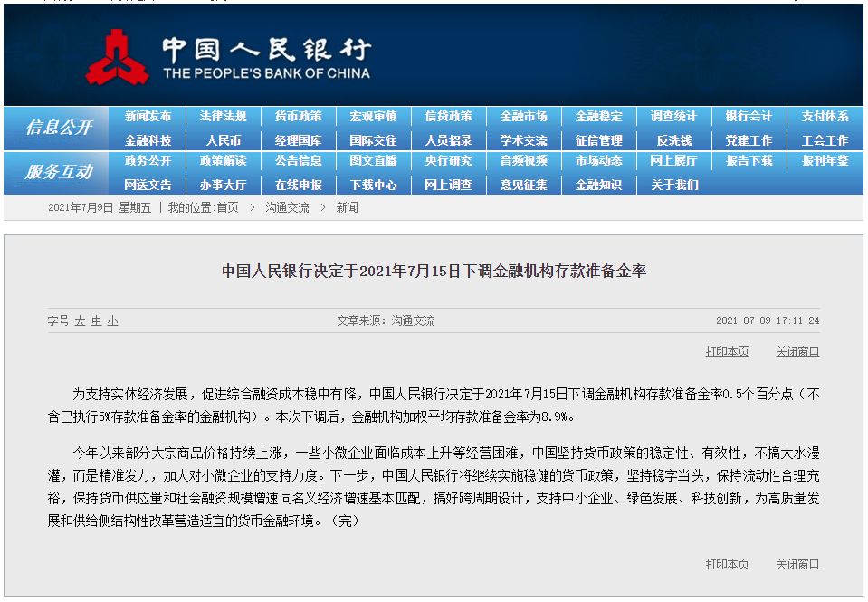
Task: Click top 打印本页 link
Action: [x=727, y=351]
